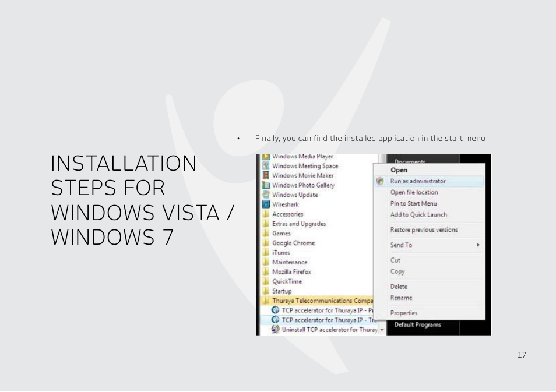Choose Copy from the context menu
The image size is (556, 392).
[x=397, y=271]
